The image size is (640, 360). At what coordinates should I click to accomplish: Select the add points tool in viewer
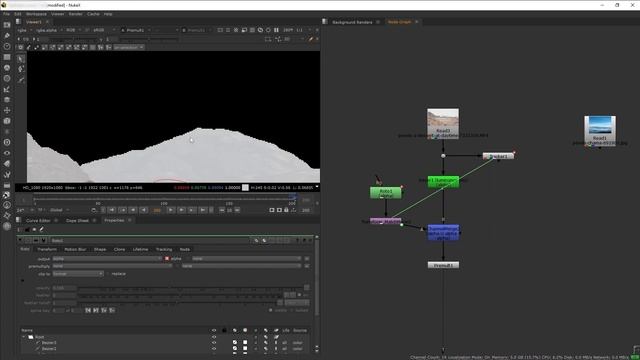pos(21,69)
